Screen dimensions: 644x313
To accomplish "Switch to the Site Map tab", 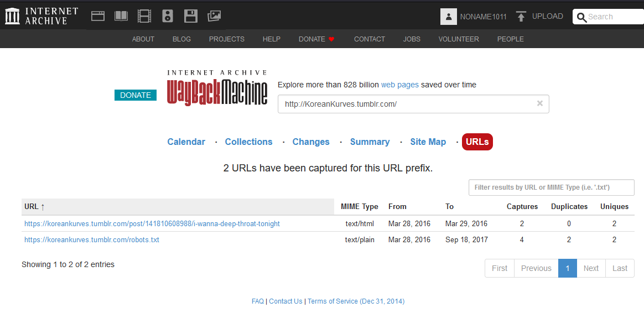I will (428, 142).
